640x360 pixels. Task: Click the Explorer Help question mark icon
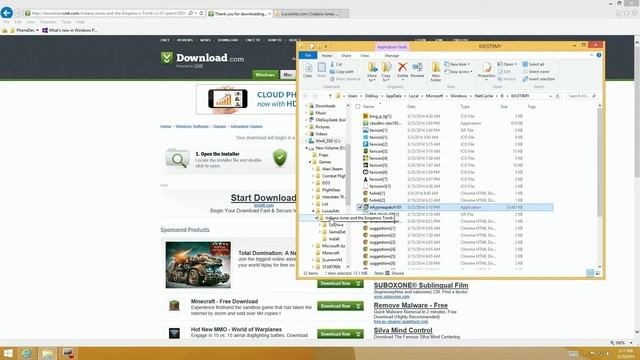[599, 55]
